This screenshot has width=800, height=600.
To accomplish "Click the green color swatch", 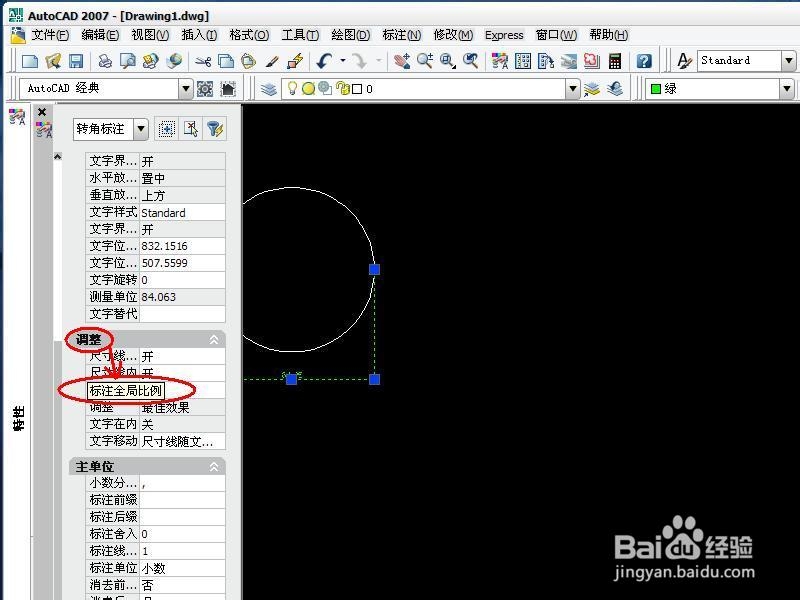I will click(656, 89).
